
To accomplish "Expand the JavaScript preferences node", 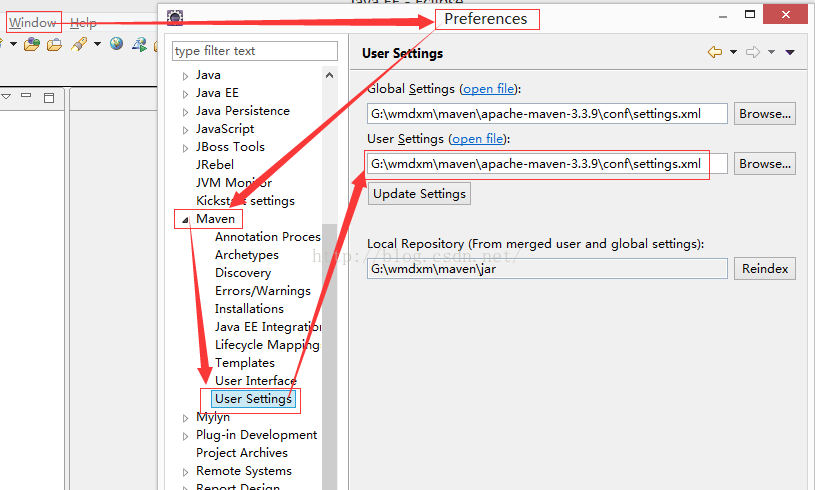I will pyautogui.click(x=186, y=130).
